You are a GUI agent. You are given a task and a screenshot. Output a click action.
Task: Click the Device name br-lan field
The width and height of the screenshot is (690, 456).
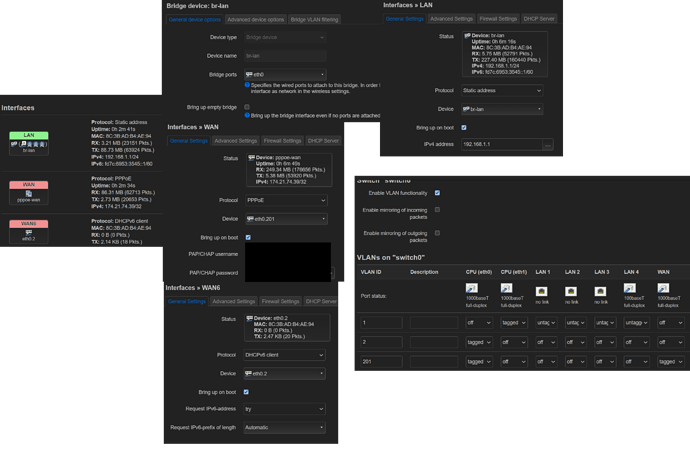[x=286, y=56]
